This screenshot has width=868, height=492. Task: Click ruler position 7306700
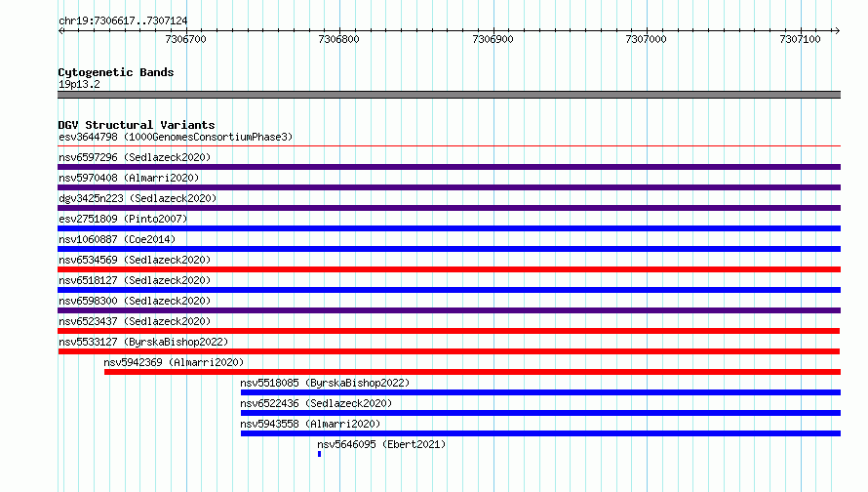click(185, 39)
